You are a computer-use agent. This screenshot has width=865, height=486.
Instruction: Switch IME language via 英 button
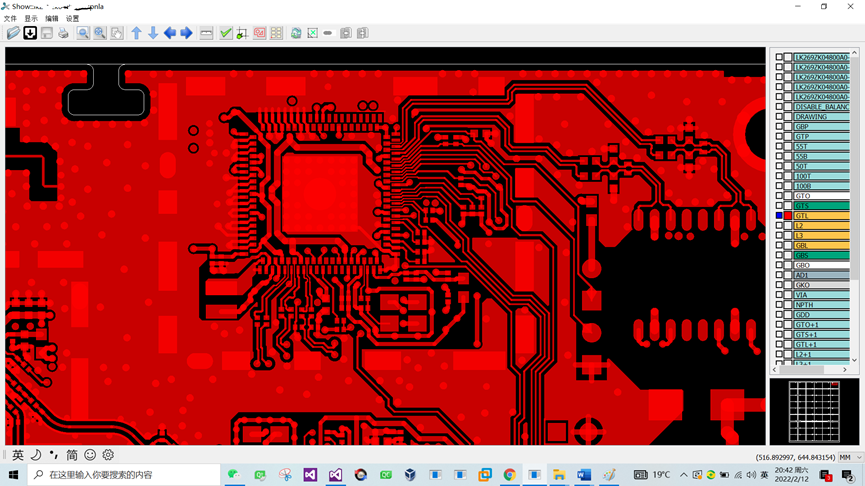[18, 455]
